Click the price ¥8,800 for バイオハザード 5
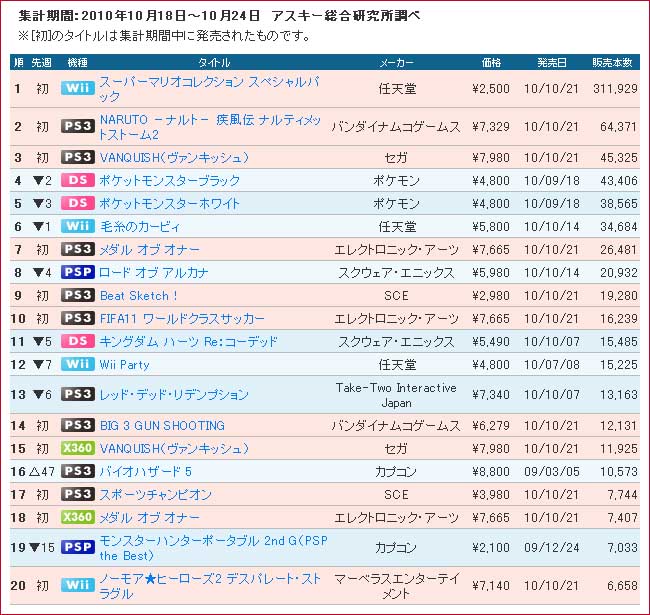The image size is (650, 615). click(491, 472)
